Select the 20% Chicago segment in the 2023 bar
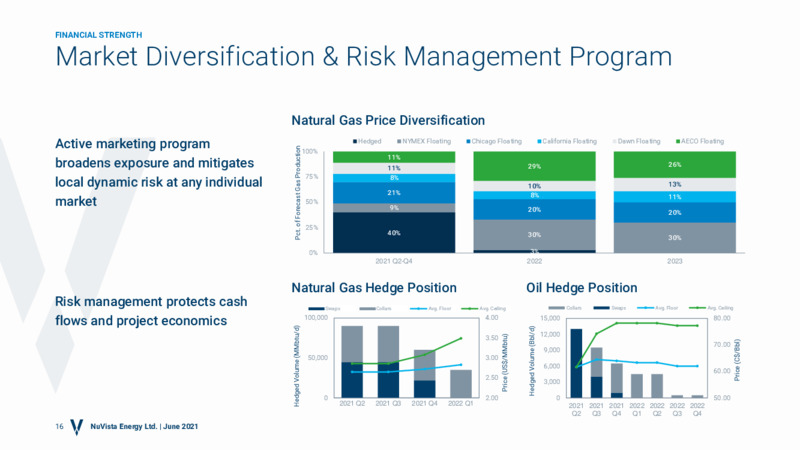The height and width of the screenshot is (450, 800). (x=674, y=213)
